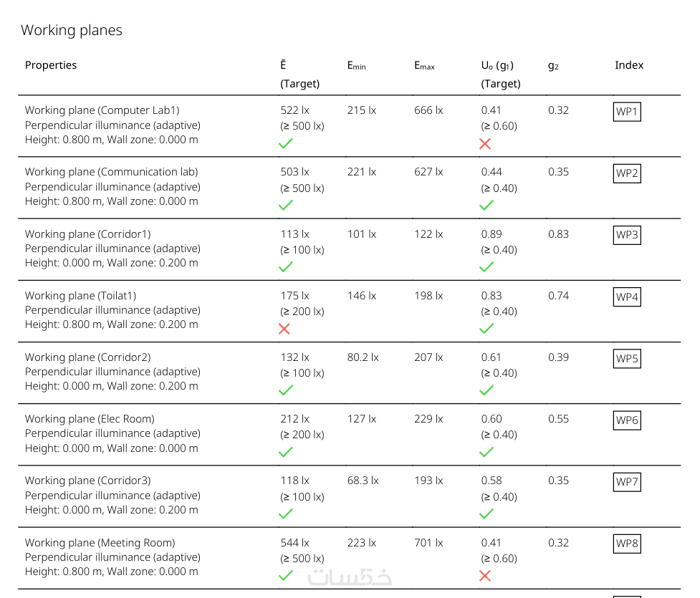
Task: Click green check under Communication lab 503 lx
Action: 285,206
